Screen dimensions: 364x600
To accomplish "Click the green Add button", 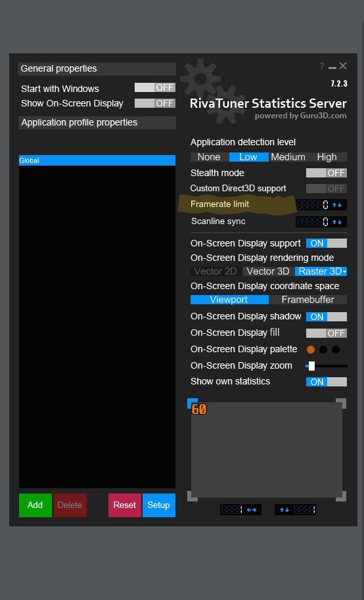I will [x=35, y=505].
